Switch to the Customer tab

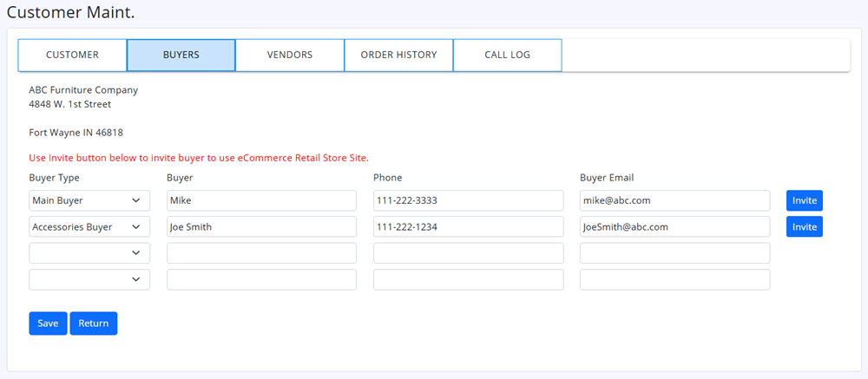(x=72, y=55)
